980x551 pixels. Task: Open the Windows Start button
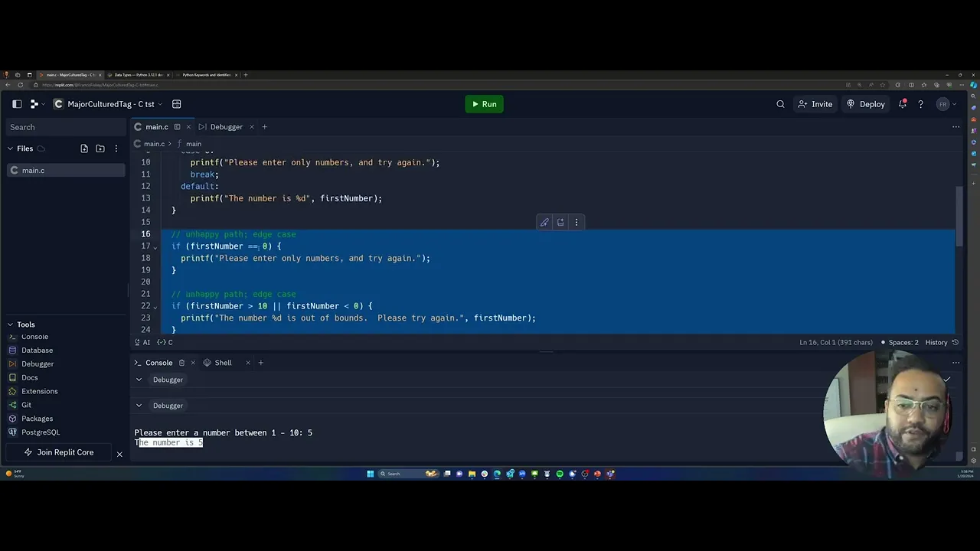(371, 474)
